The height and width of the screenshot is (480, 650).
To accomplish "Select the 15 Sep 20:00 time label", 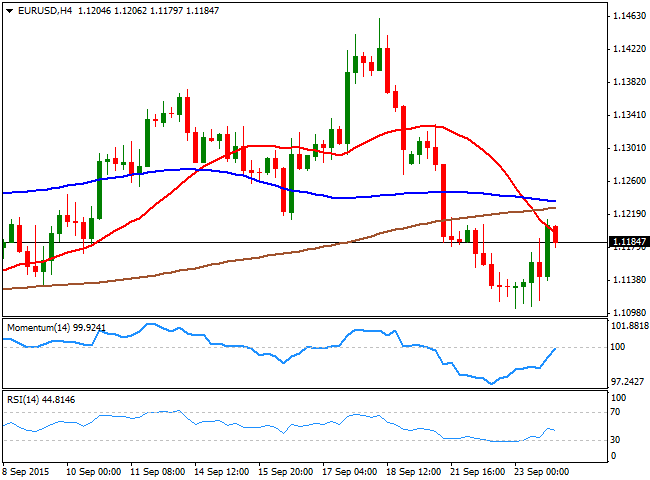I will coord(286,472).
